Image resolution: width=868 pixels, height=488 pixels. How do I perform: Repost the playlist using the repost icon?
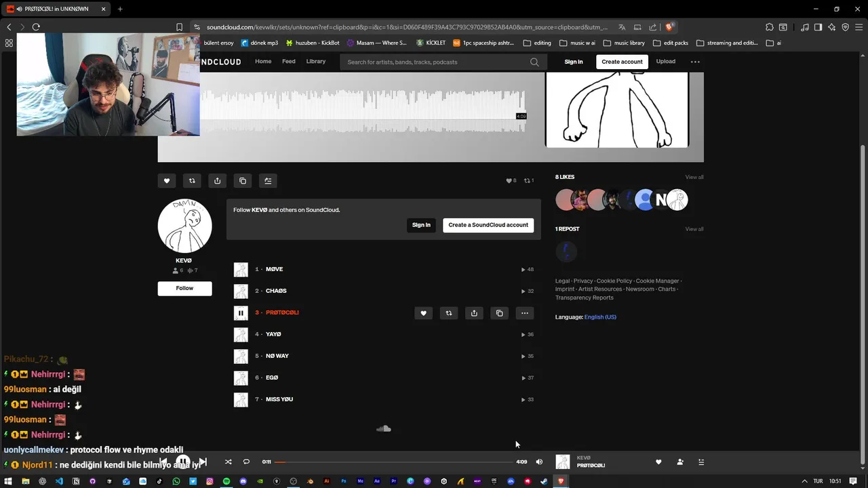point(192,181)
